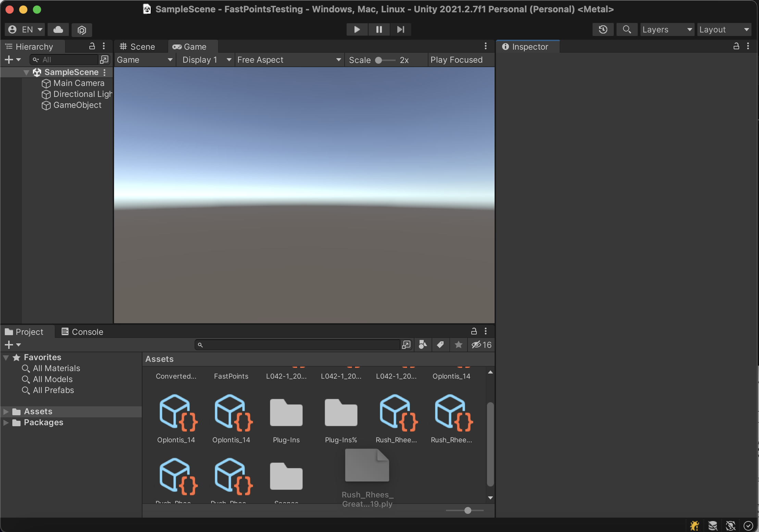This screenshot has height=532, width=759.
Task: Click the global search magnifier icon
Action: tap(627, 29)
